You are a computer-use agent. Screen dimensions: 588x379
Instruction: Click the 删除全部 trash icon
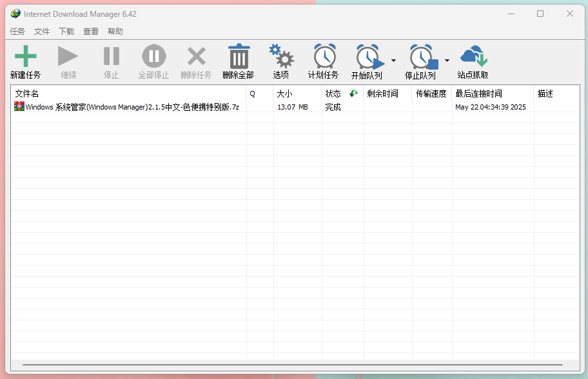pyautogui.click(x=239, y=56)
